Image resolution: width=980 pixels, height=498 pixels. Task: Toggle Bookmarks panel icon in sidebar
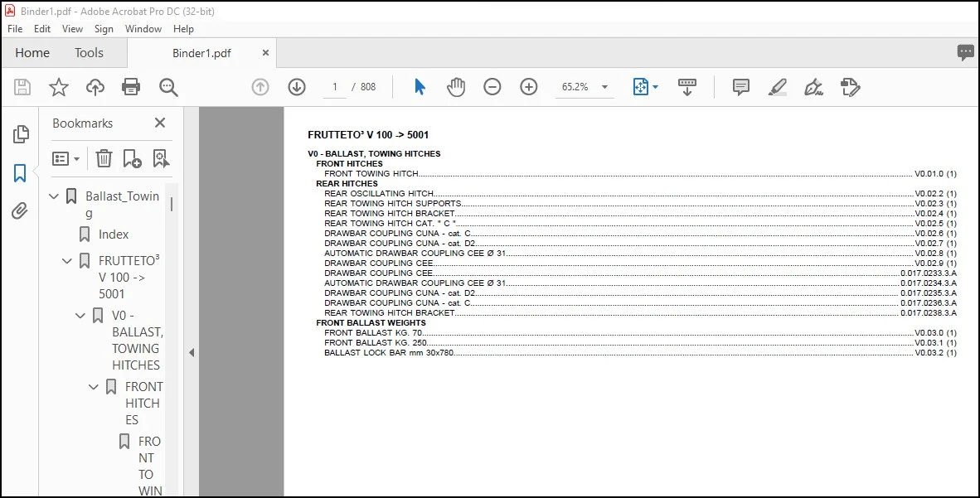click(20, 173)
